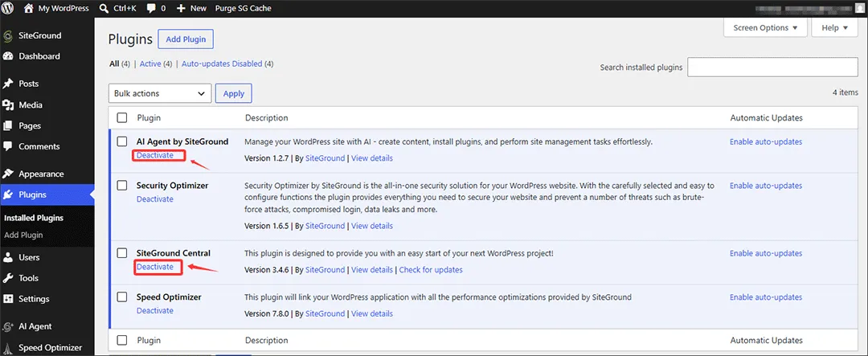Open the comments bubble icon in admin bar
The image size is (868, 356).
click(151, 9)
